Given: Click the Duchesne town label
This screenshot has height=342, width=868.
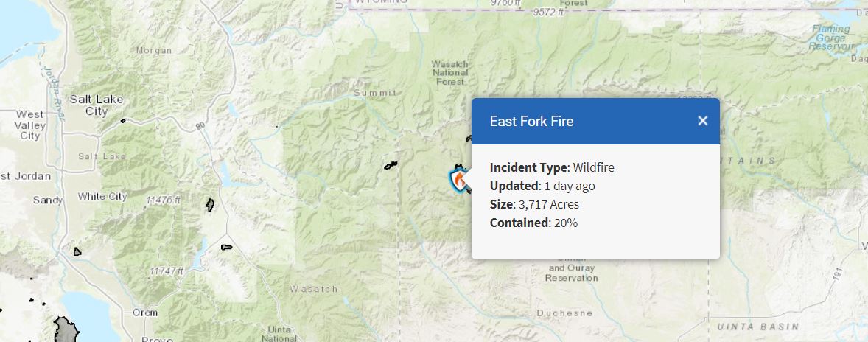Looking at the screenshot, I should tap(564, 313).
